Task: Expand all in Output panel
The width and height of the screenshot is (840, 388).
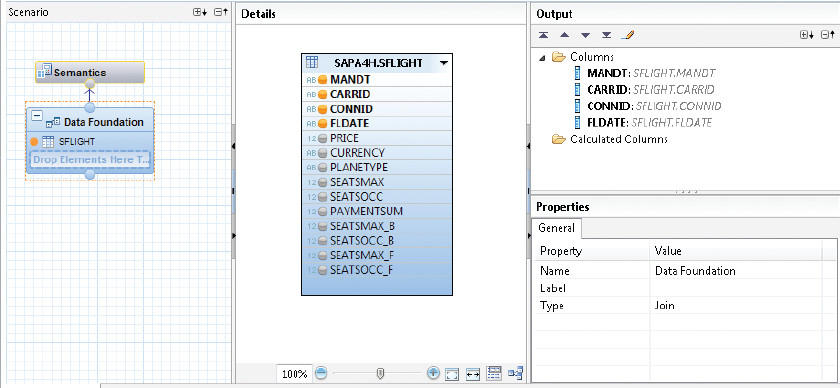Action: pos(807,35)
